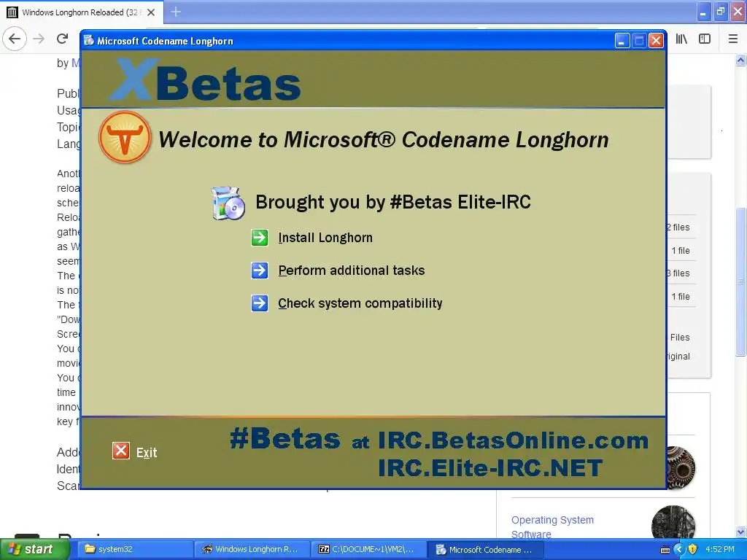
Task: Switch to system32 taskbar window
Action: (x=135, y=549)
